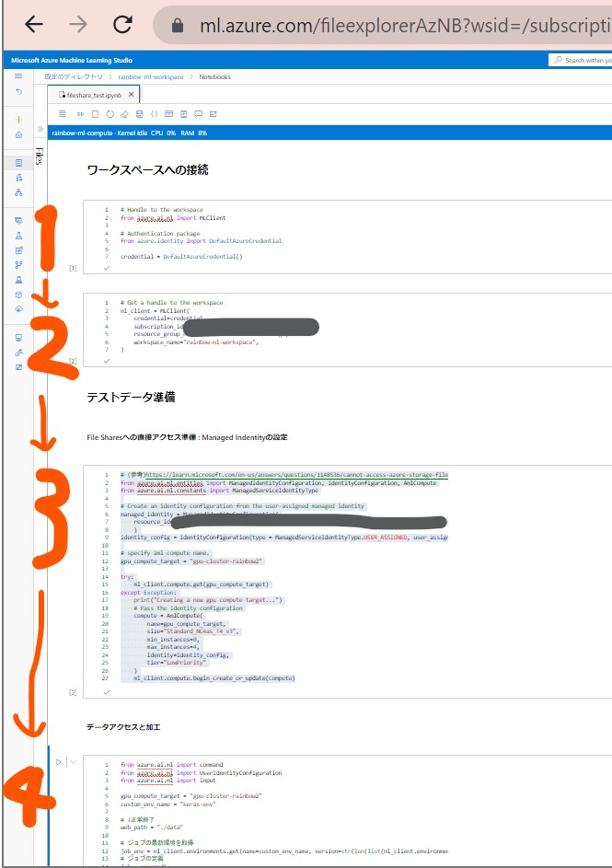Click the Notebooks breadcrumb

214,77
